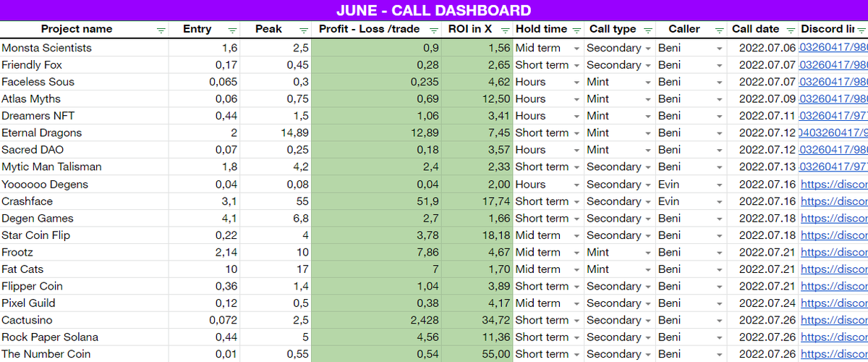Open filter for Discord link column
The height and width of the screenshot is (362, 868).
pyautogui.click(x=861, y=30)
